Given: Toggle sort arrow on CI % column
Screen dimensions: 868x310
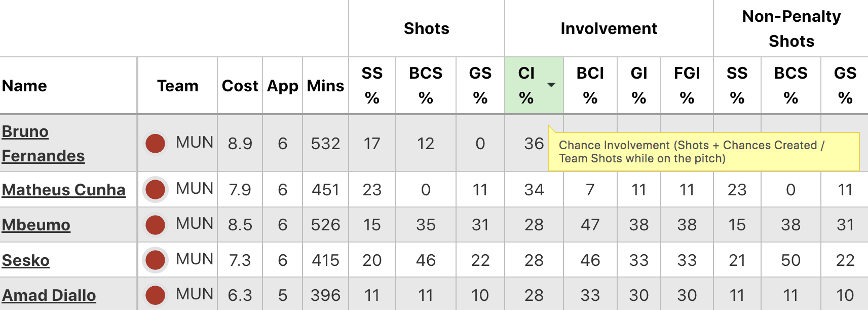Looking at the screenshot, I should [551, 85].
